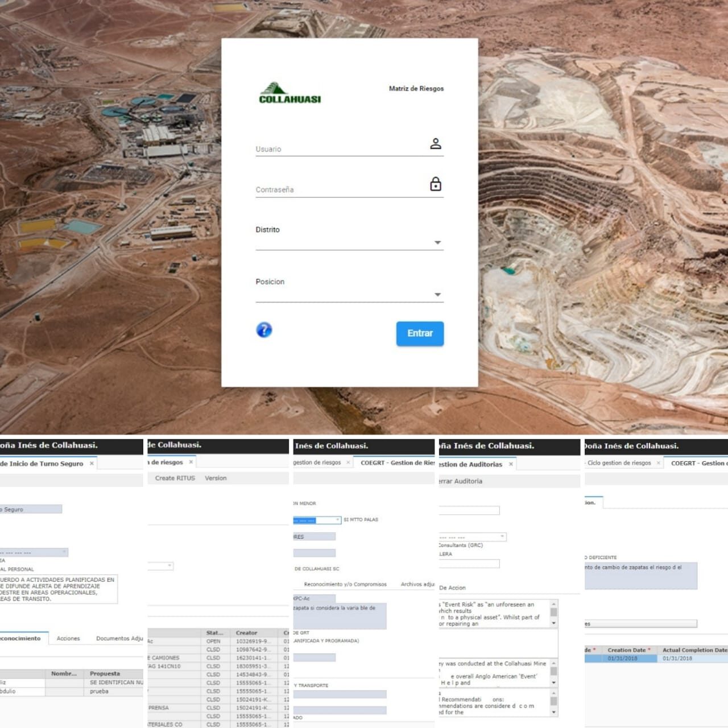The image size is (728, 728).
Task: Expand the Distrito dropdown
Action: pyautogui.click(x=437, y=243)
